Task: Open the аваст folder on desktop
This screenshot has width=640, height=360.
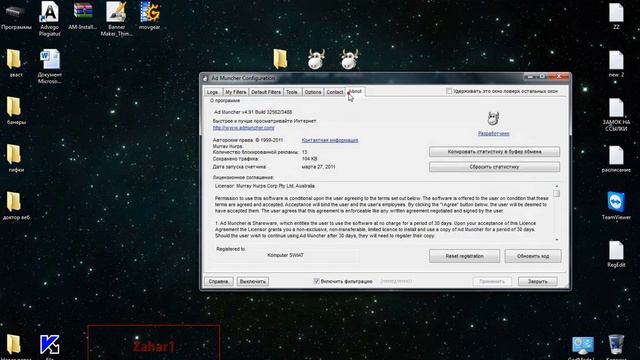Action: (x=16, y=63)
